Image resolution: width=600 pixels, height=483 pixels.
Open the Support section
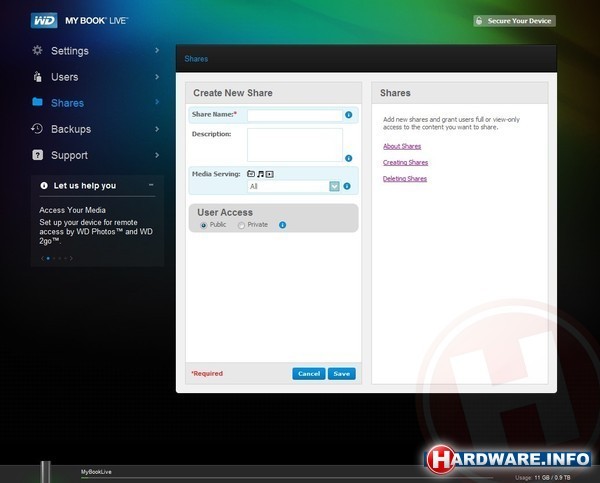tap(69, 155)
